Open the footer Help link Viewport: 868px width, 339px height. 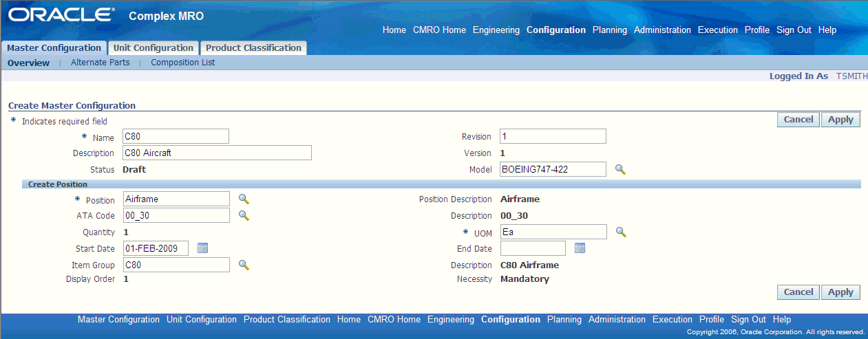782,320
